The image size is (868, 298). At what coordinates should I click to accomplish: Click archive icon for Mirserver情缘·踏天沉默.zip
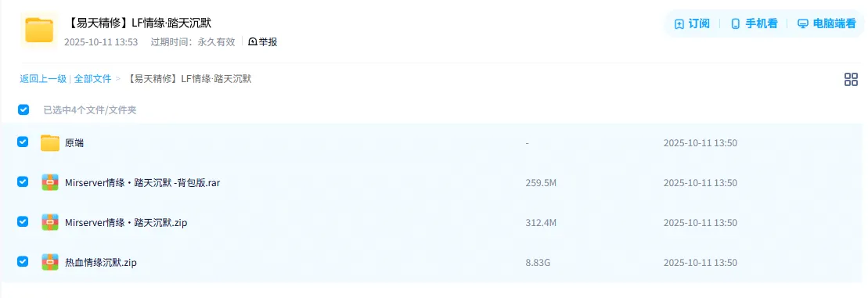pos(50,222)
